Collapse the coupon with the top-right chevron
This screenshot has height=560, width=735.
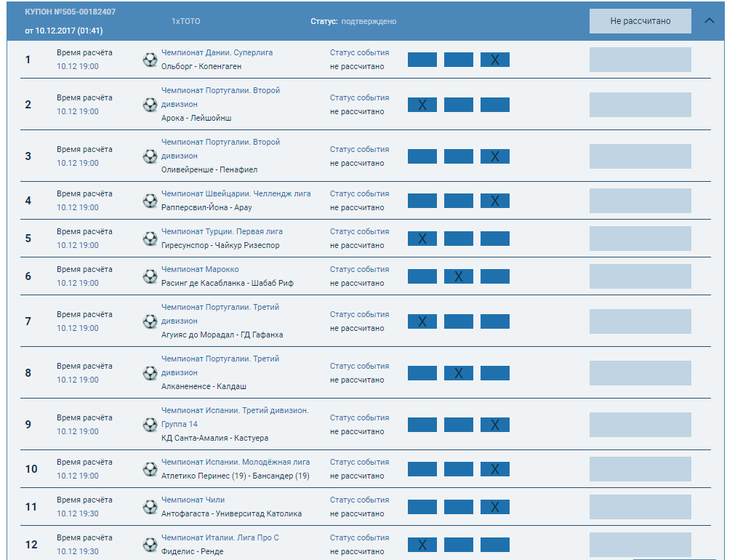coord(710,20)
